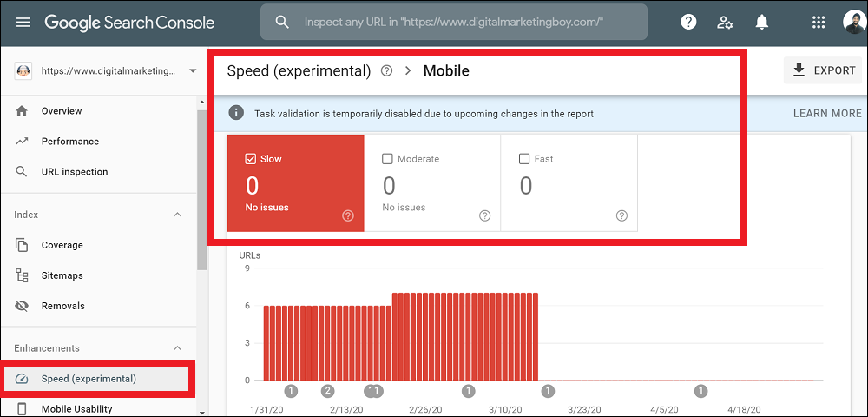Screen dimensions: 868x417
Task: Click the sidebar scroll up arrow
Action: point(201,103)
